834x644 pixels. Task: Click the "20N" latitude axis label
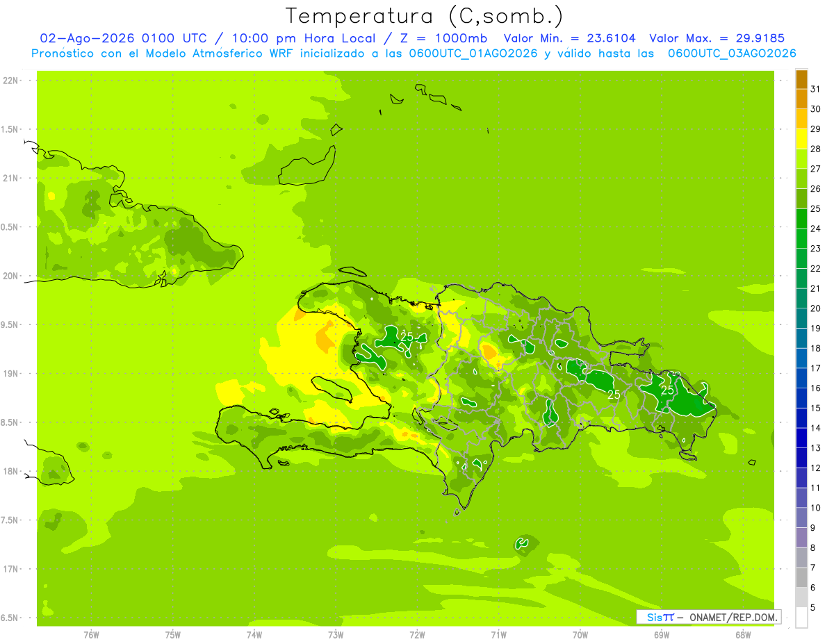coord(10,276)
